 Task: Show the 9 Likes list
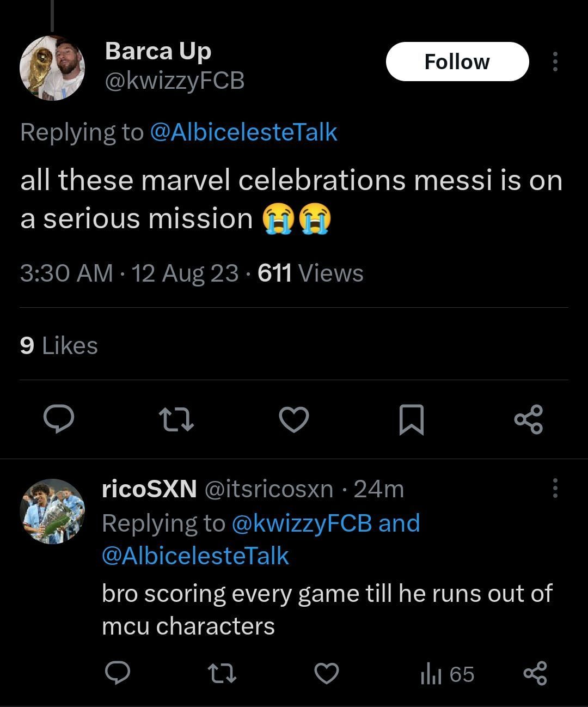[59, 345]
